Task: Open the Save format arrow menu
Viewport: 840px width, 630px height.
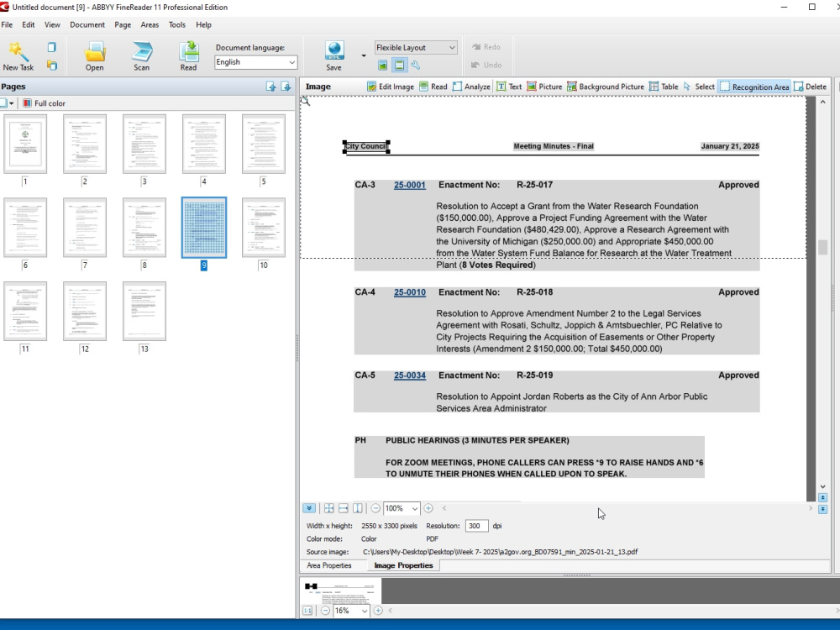Action: [364, 55]
